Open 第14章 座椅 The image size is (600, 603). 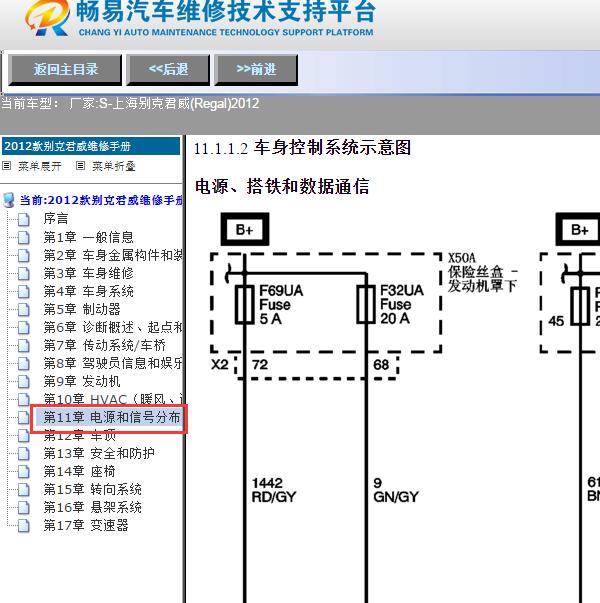(79, 471)
